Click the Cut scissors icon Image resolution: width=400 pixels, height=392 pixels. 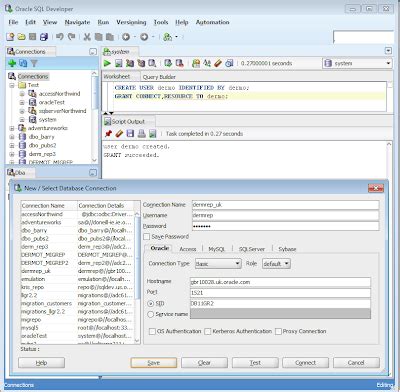tap(87, 37)
